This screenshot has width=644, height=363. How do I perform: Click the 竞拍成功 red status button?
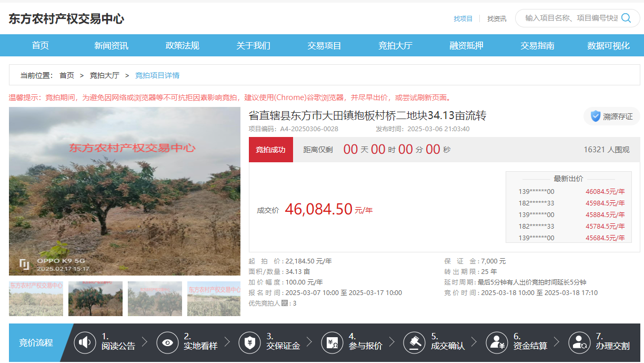pos(270,150)
